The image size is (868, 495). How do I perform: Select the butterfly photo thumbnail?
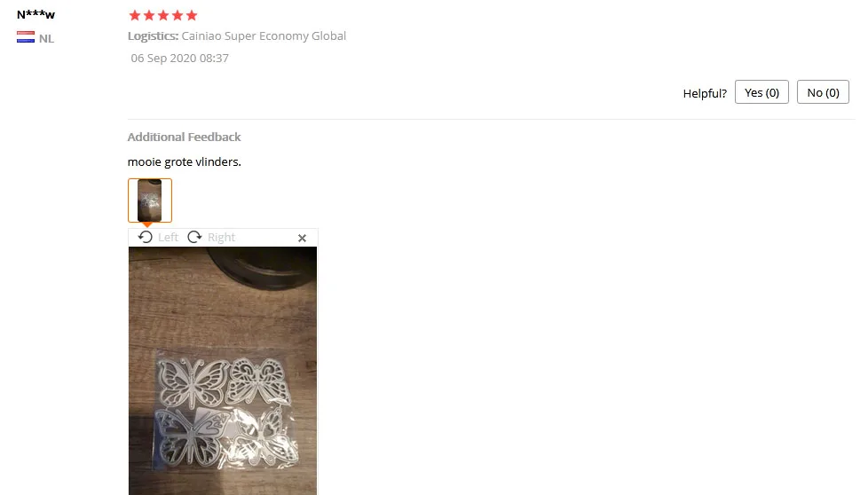pyautogui.click(x=150, y=200)
